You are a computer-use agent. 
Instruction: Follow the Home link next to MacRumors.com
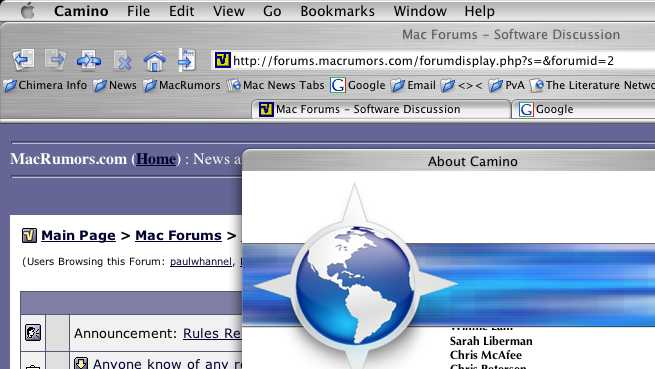click(x=156, y=159)
